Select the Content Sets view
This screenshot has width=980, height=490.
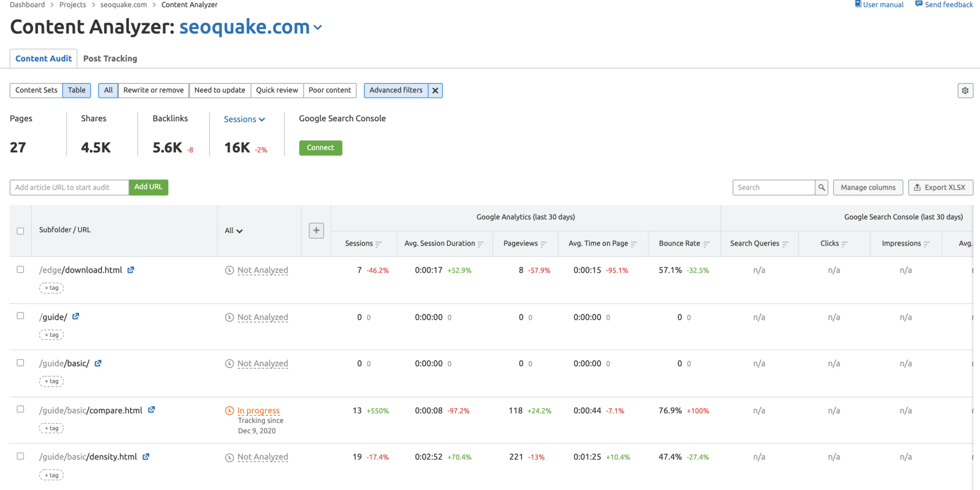36,90
